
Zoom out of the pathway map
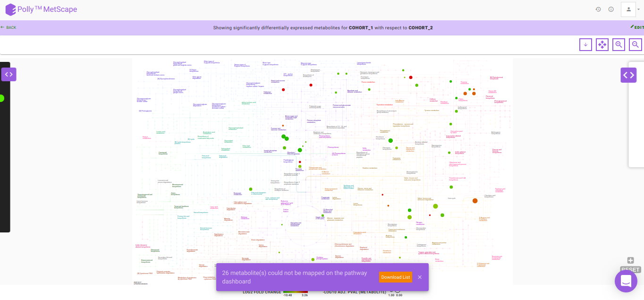[x=636, y=44]
